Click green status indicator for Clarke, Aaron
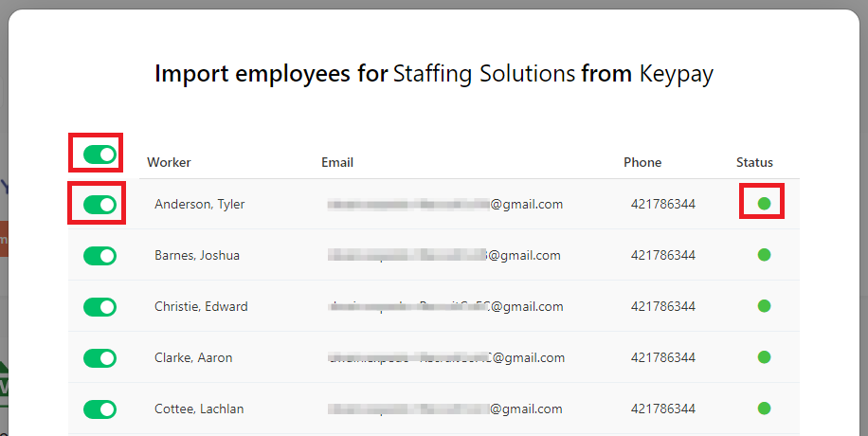The width and height of the screenshot is (868, 436). coord(764,356)
